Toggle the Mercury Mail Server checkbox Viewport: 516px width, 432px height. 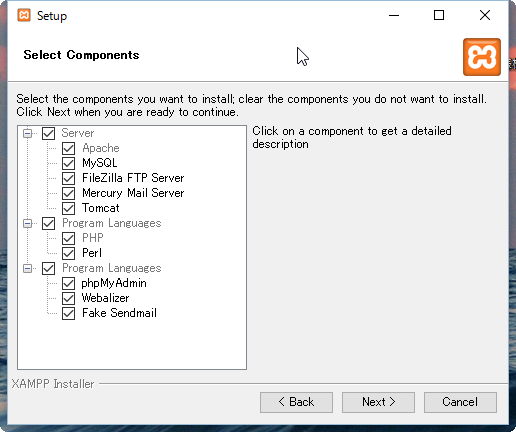[68, 193]
